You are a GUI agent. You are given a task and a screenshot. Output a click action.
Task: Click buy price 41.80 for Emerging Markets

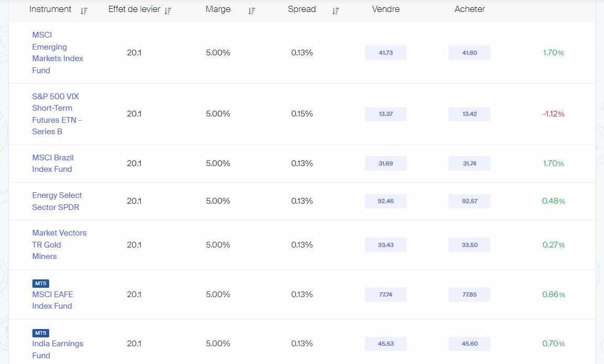coord(469,53)
